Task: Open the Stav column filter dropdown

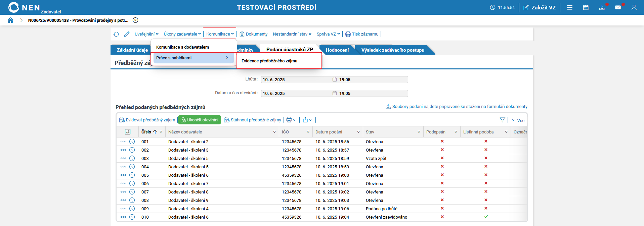Action: [419, 132]
